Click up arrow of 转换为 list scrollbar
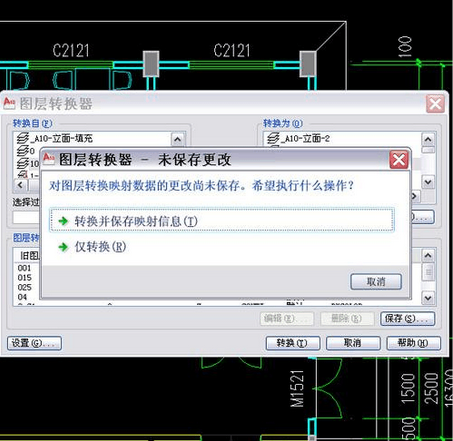The height and width of the screenshot is (441, 453). click(x=428, y=139)
